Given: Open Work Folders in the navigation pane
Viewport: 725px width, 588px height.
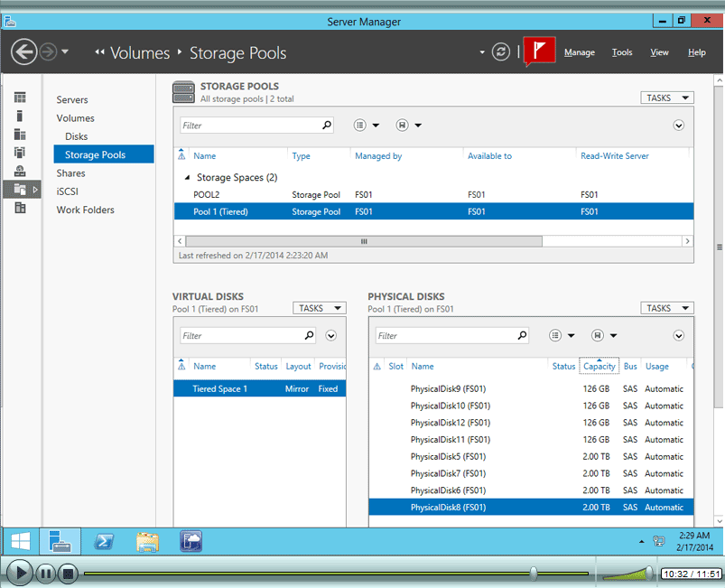Looking at the screenshot, I should (x=85, y=210).
